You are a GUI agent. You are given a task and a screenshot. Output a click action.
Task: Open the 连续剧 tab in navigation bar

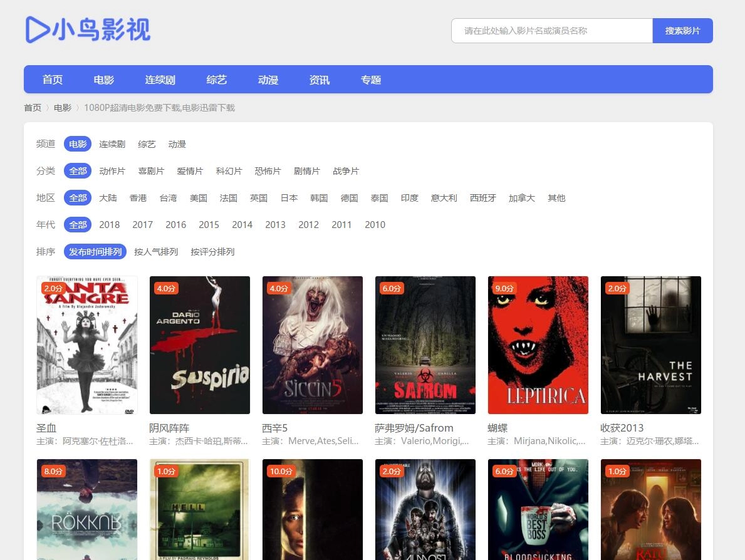tap(160, 80)
